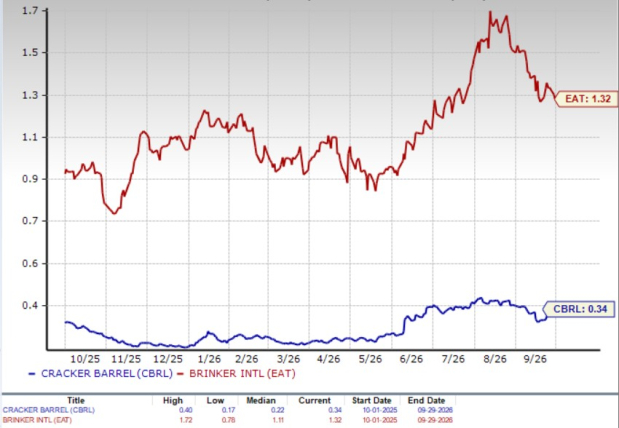Click the 5/26 x-axis label
The height and width of the screenshot is (428, 619).
[370, 359]
